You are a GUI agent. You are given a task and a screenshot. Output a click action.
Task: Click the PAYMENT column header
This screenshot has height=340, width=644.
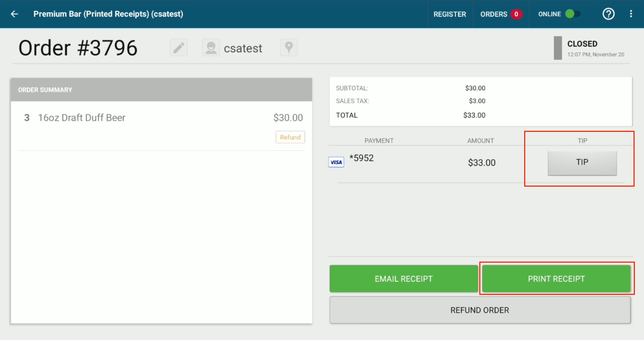point(379,141)
